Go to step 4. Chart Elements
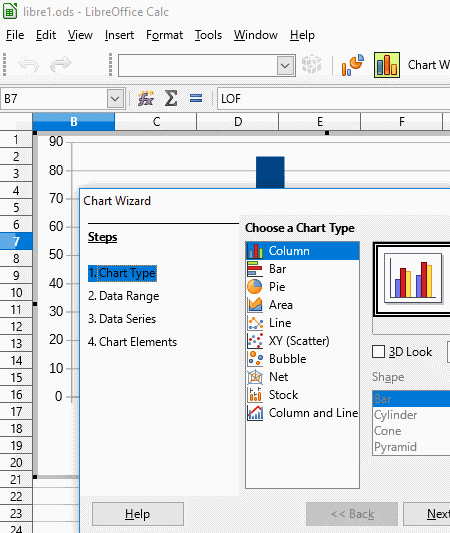Screen dimensions: 450x533 (x=133, y=342)
